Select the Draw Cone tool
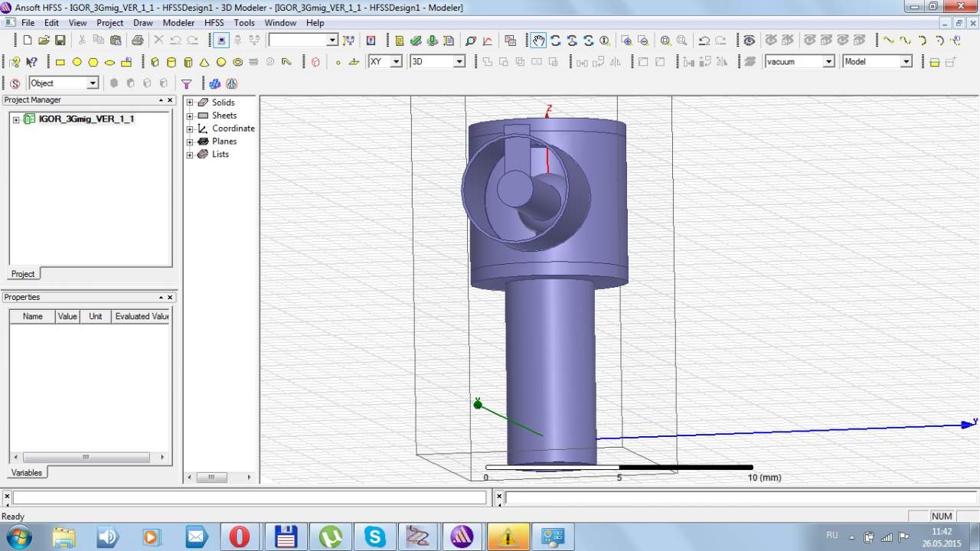Screen dimensions: 980x551 (204, 62)
